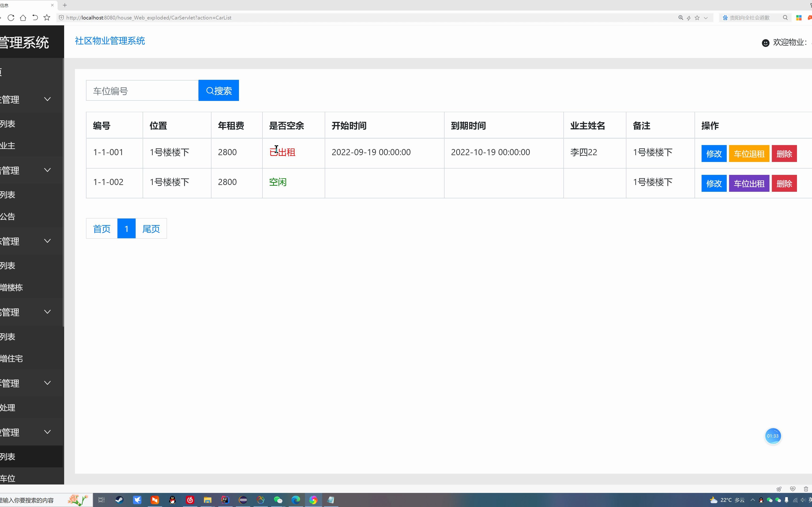Expand hidden system tray icons with the caret
Screen dimensions: 812x507
[753, 500]
